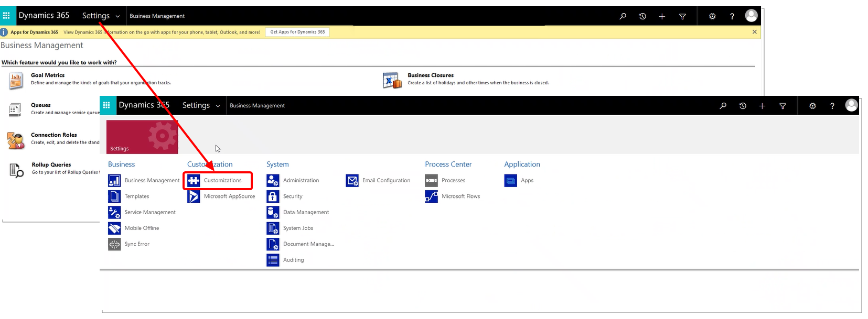
Task: Click the Microsoft Flows label
Action: (461, 196)
